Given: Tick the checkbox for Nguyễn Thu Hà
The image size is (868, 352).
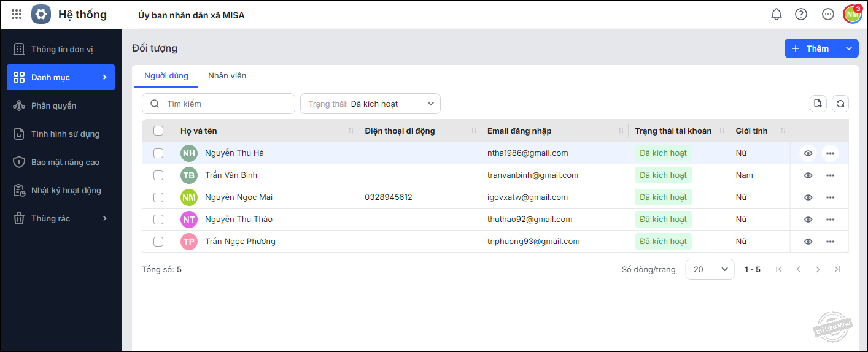Looking at the screenshot, I should click(x=158, y=153).
